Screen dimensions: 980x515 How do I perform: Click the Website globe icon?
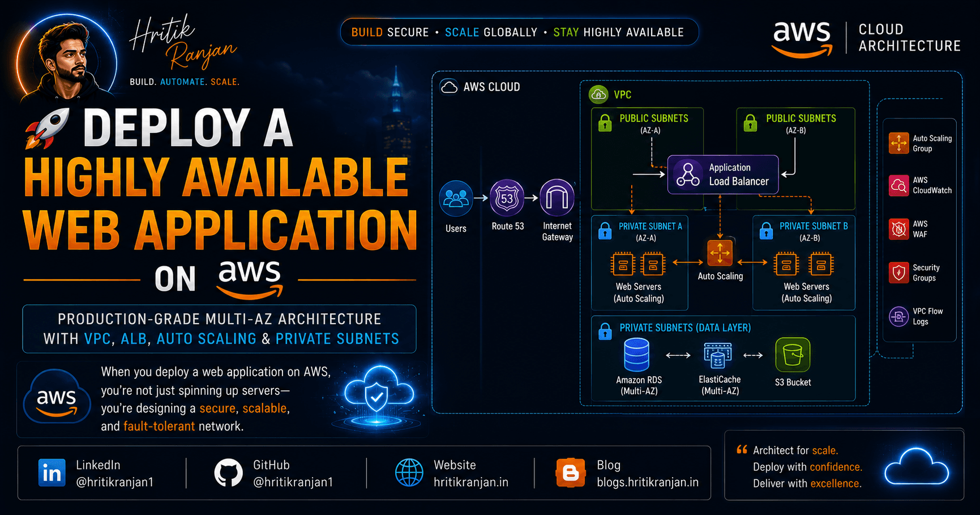tap(409, 473)
